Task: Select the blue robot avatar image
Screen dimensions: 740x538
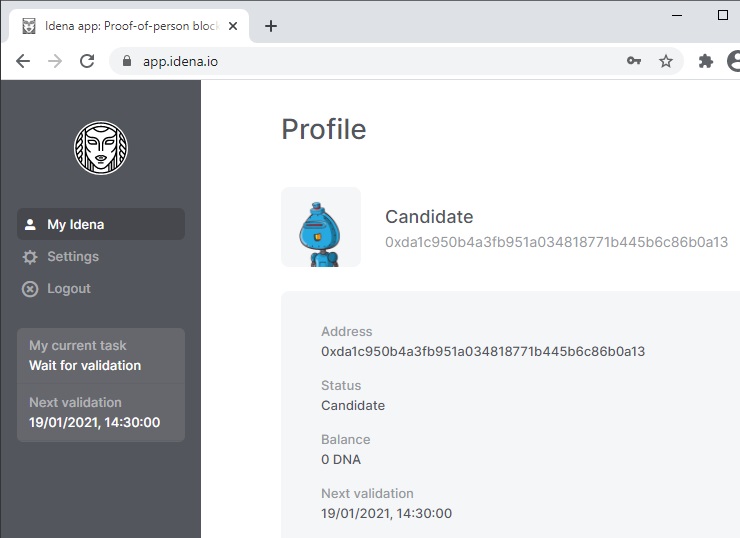Action: coord(321,227)
